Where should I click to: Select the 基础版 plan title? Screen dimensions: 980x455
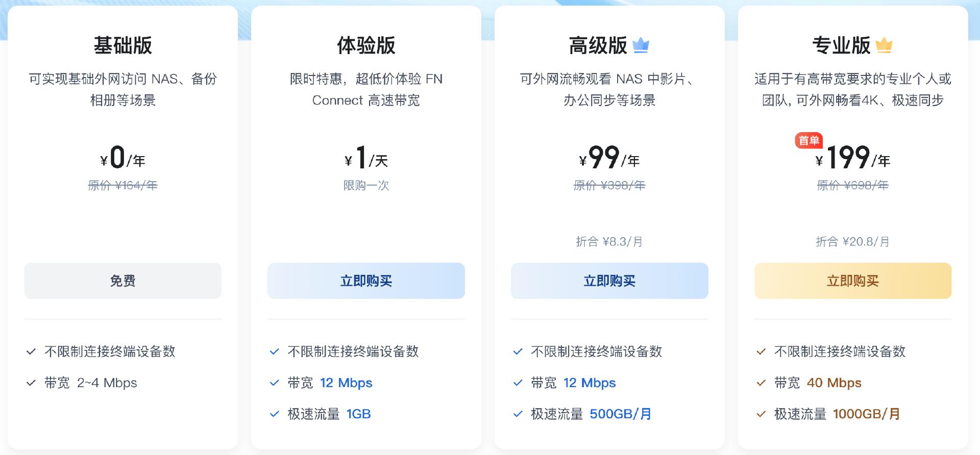[x=122, y=45]
